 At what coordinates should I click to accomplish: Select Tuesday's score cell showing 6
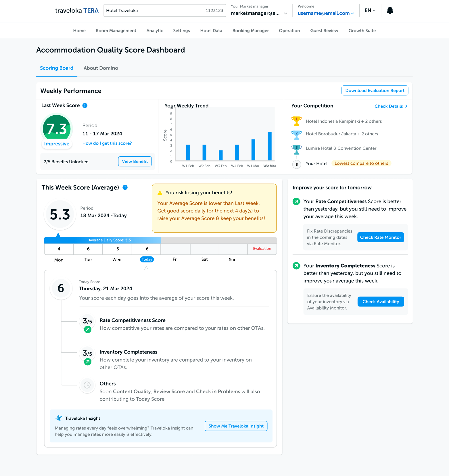click(x=88, y=249)
